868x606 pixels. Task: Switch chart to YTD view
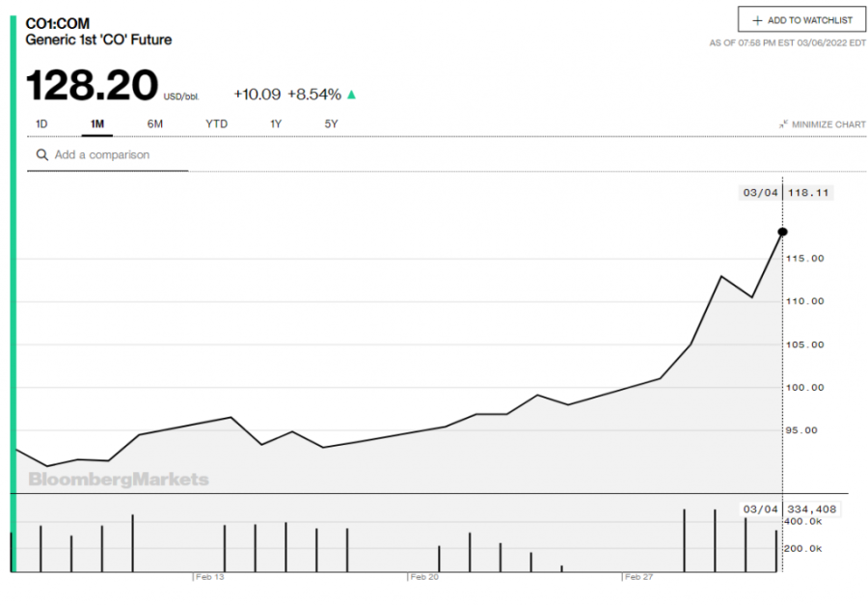[x=216, y=124]
